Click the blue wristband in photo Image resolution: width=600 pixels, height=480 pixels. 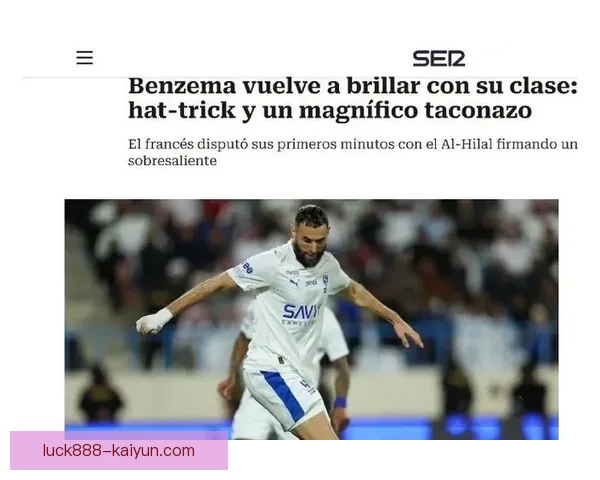pyautogui.click(x=340, y=402)
